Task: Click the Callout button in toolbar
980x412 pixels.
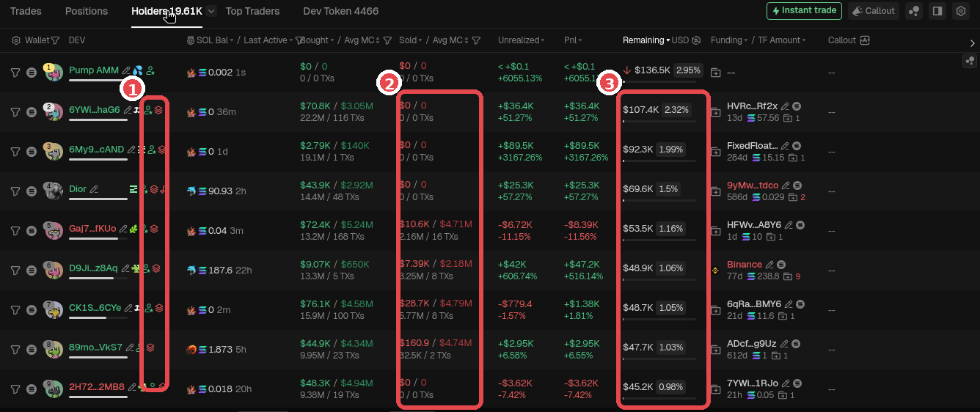Action: pyautogui.click(x=874, y=11)
